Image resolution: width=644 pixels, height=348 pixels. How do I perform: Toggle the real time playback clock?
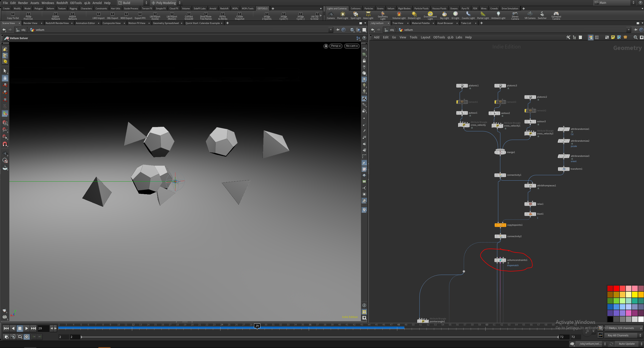[27, 337]
